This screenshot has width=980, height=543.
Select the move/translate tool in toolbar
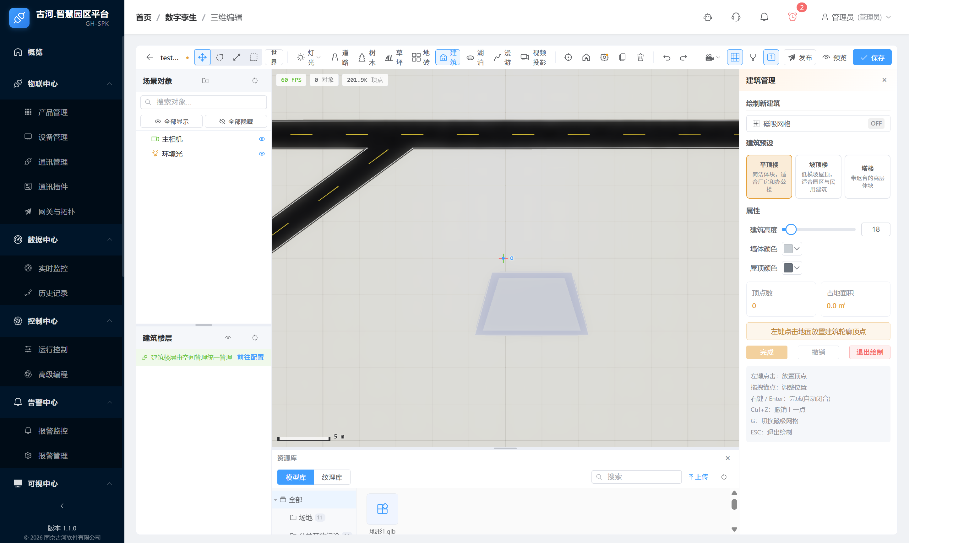pos(202,57)
